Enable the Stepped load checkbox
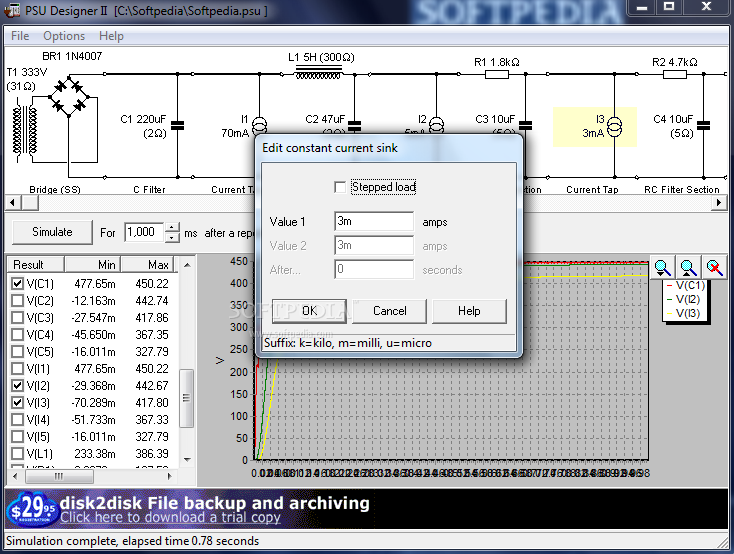Viewport: 734px width, 554px height. [x=340, y=187]
